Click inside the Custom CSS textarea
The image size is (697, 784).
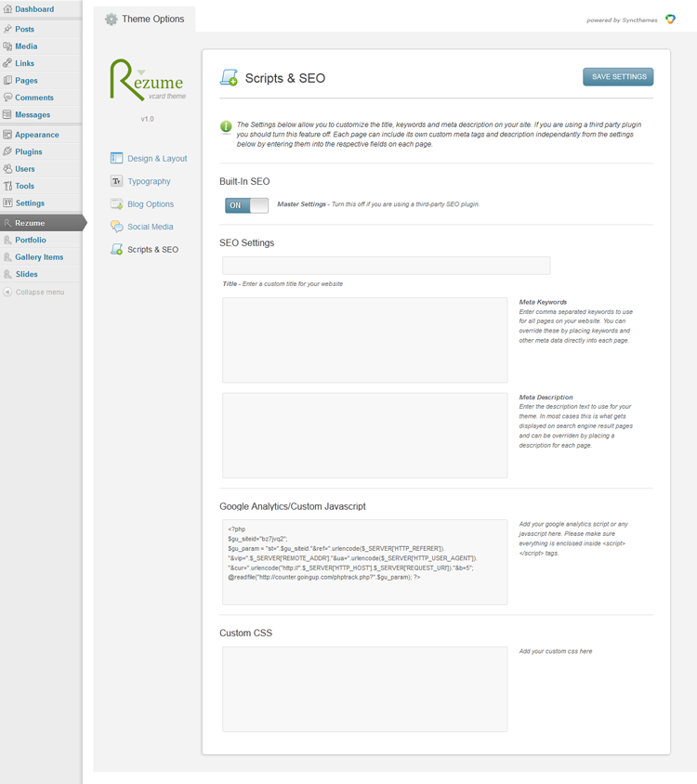[364, 688]
